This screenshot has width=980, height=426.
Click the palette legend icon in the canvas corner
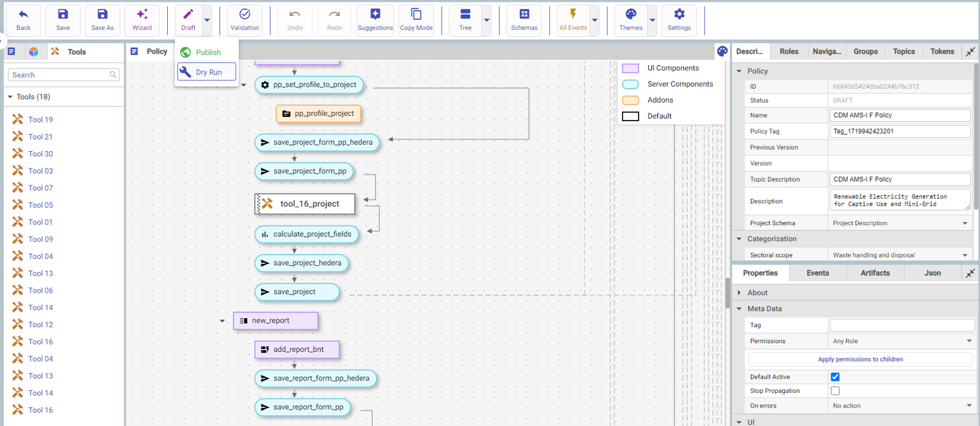click(722, 52)
